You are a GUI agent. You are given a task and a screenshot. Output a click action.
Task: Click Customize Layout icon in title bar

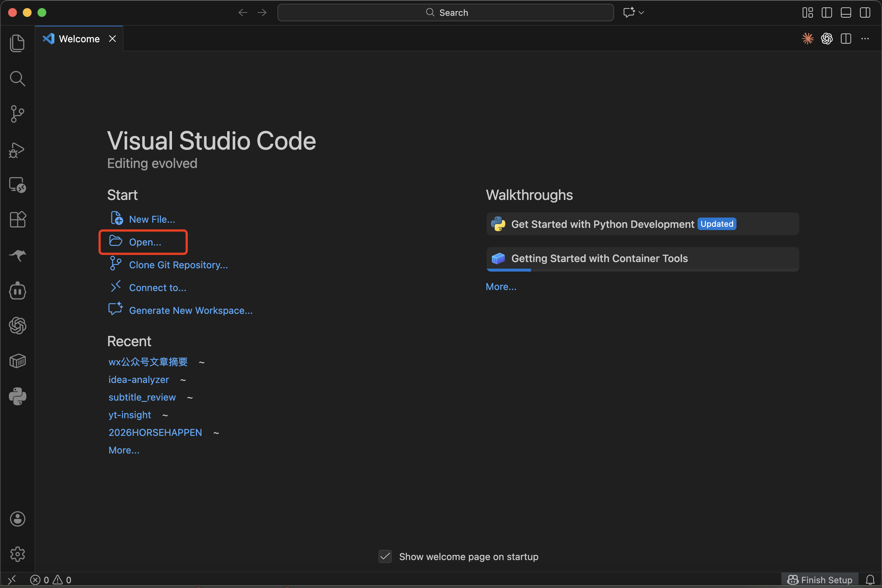tap(807, 12)
